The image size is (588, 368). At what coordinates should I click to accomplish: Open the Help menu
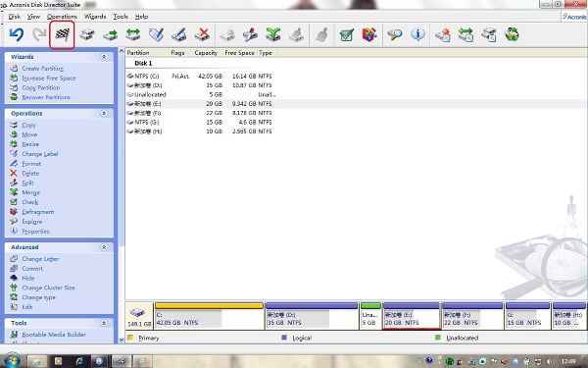141,17
